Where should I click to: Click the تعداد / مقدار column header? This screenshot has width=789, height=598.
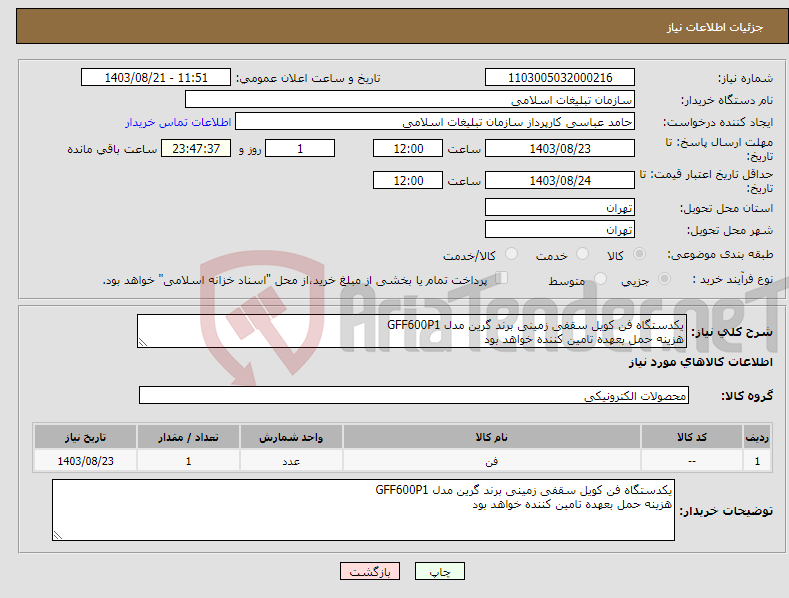(x=188, y=437)
